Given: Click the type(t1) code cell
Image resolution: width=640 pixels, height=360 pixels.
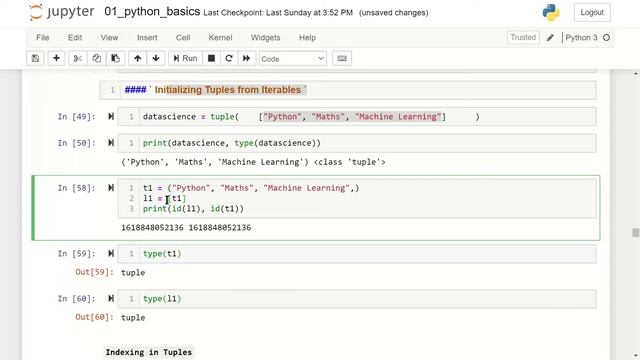Looking at the screenshot, I should click(x=357, y=253).
